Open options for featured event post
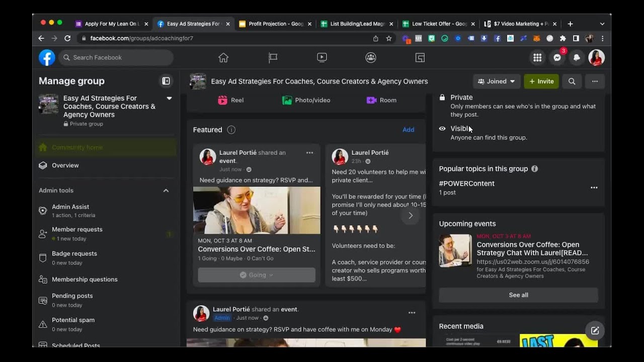644x362 pixels. point(310,153)
